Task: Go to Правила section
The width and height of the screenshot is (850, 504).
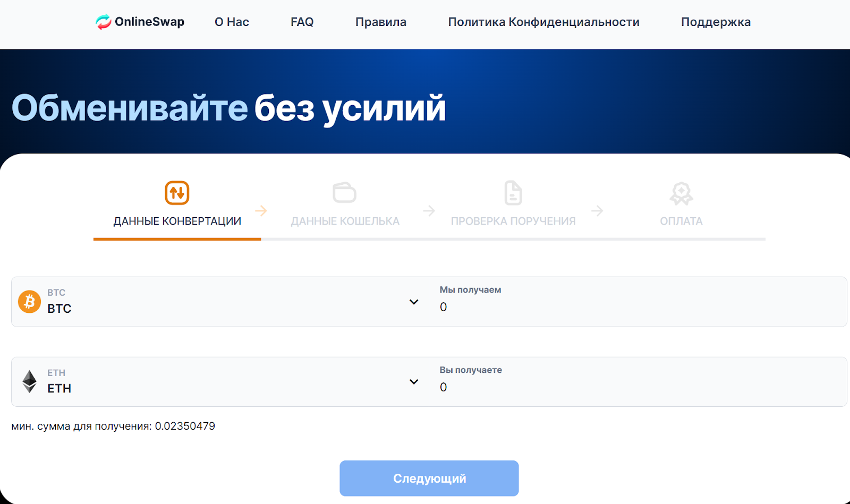Action: tap(380, 22)
